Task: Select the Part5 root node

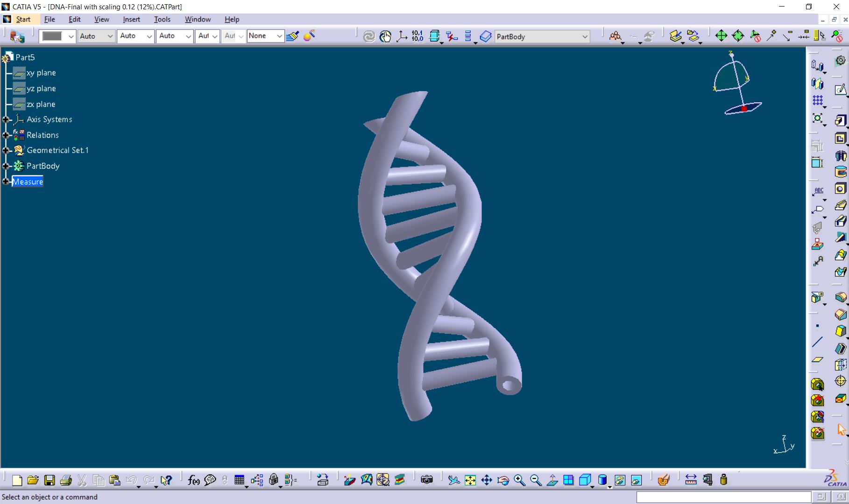Action: coord(25,57)
